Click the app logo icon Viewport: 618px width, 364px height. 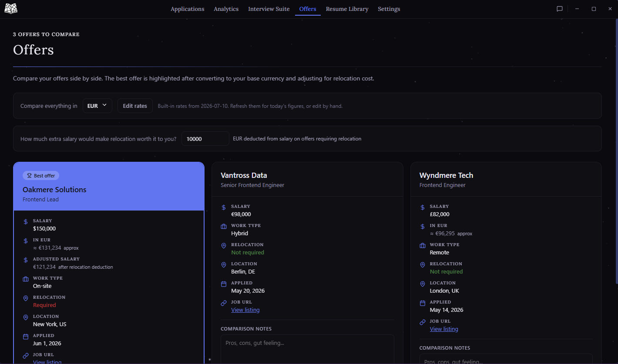(11, 8)
